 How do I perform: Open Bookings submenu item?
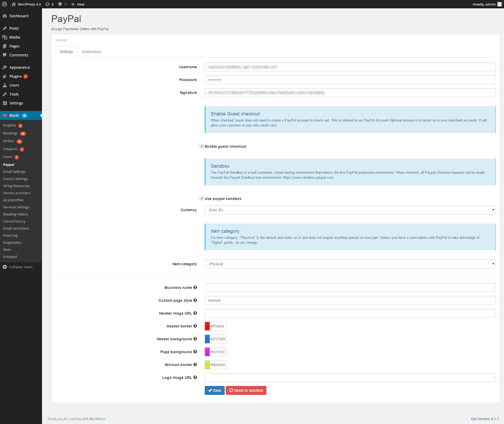point(10,133)
